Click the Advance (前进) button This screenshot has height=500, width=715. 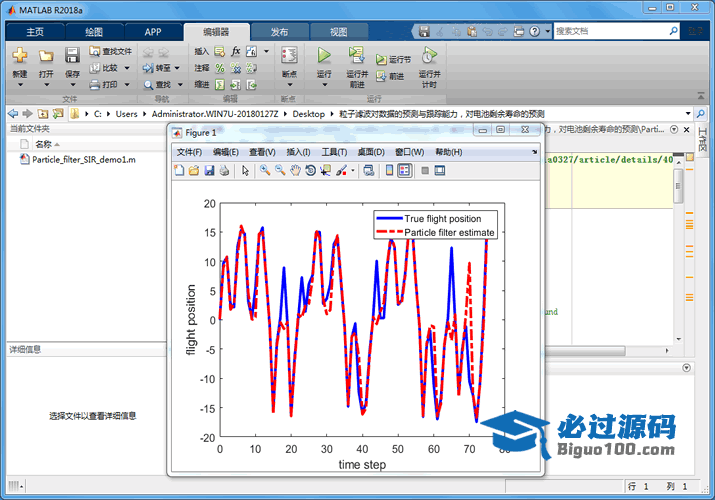390,77
